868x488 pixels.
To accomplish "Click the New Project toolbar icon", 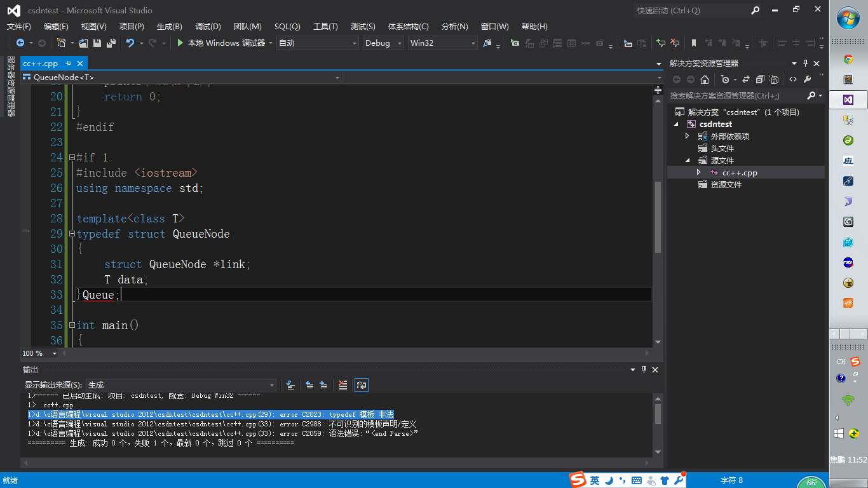I will 61,43.
